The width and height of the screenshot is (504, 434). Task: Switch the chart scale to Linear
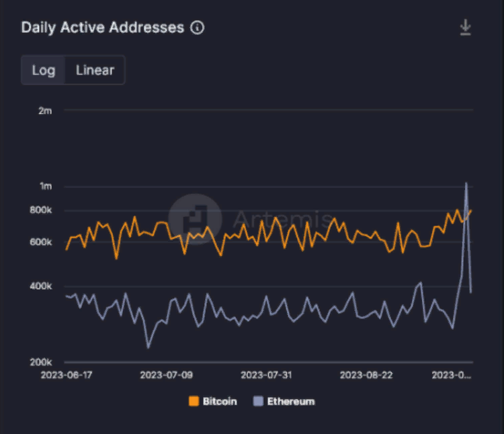pyautogui.click(x=95, y=70)
